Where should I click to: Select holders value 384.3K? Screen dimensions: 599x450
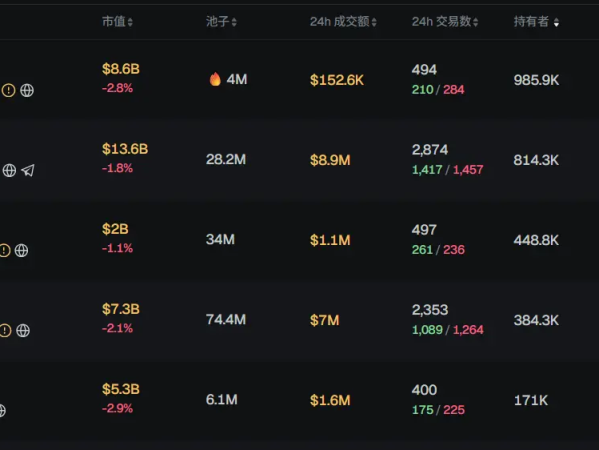[536, 320]
